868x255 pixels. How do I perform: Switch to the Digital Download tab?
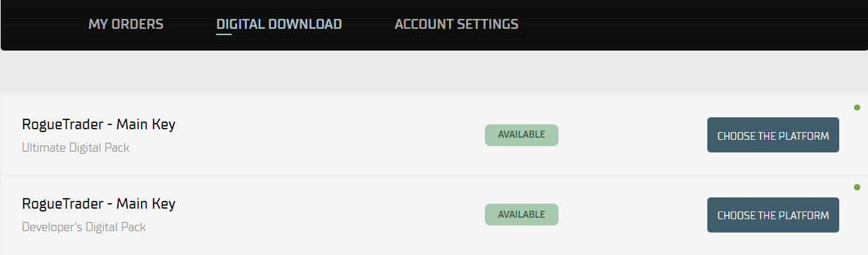[279, 24]
